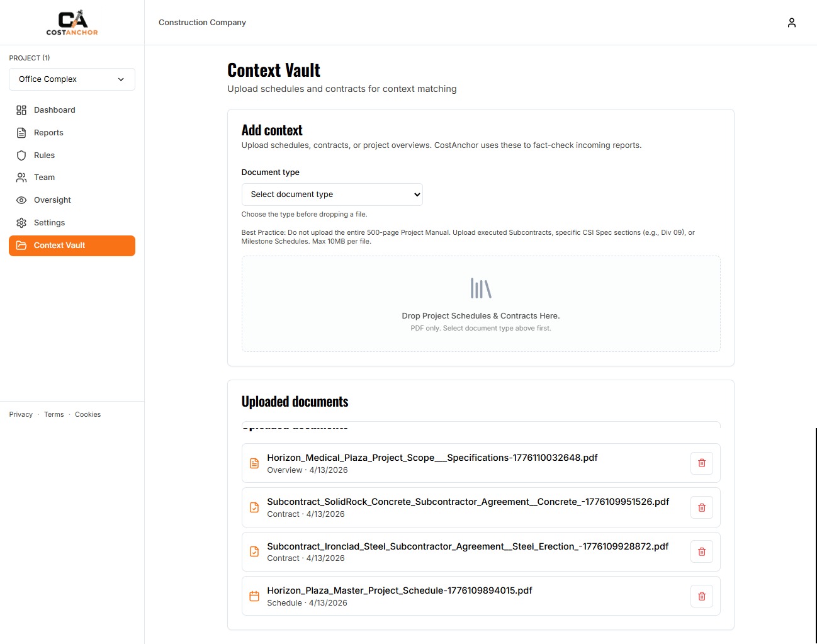
Task: Click the 'Add context' heading
Action: [x=272, y=130]
